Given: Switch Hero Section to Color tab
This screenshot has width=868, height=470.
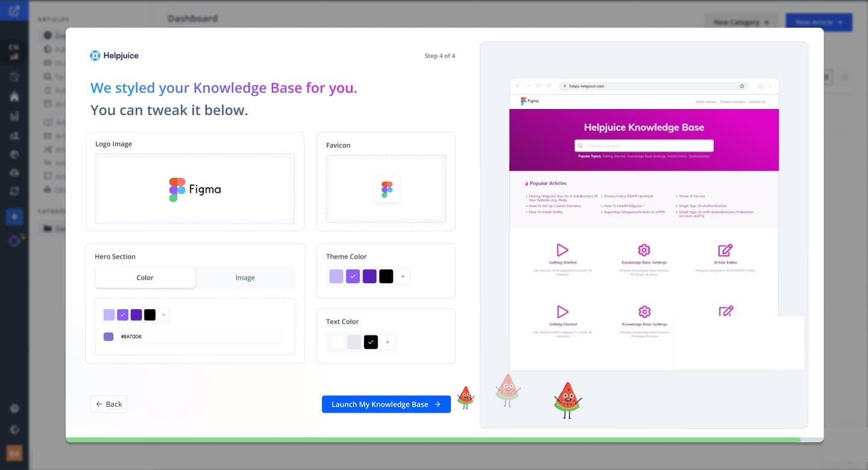Looking at the screenshot, I should click(145, 278).
